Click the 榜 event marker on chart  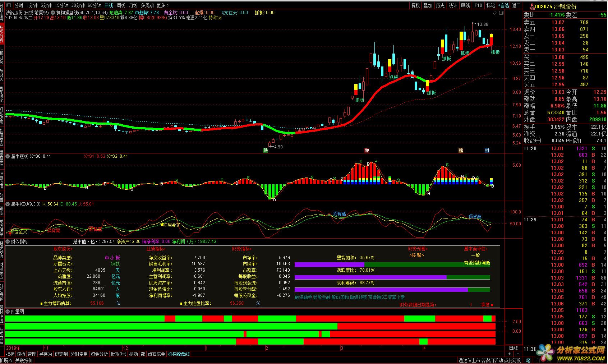point(461,150)
